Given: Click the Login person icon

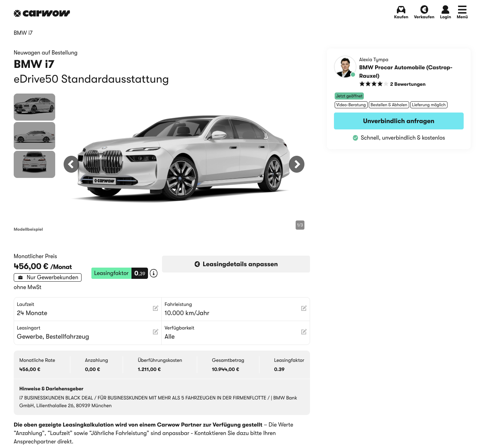Looking at the screenshot, I should tap(445, 10).
